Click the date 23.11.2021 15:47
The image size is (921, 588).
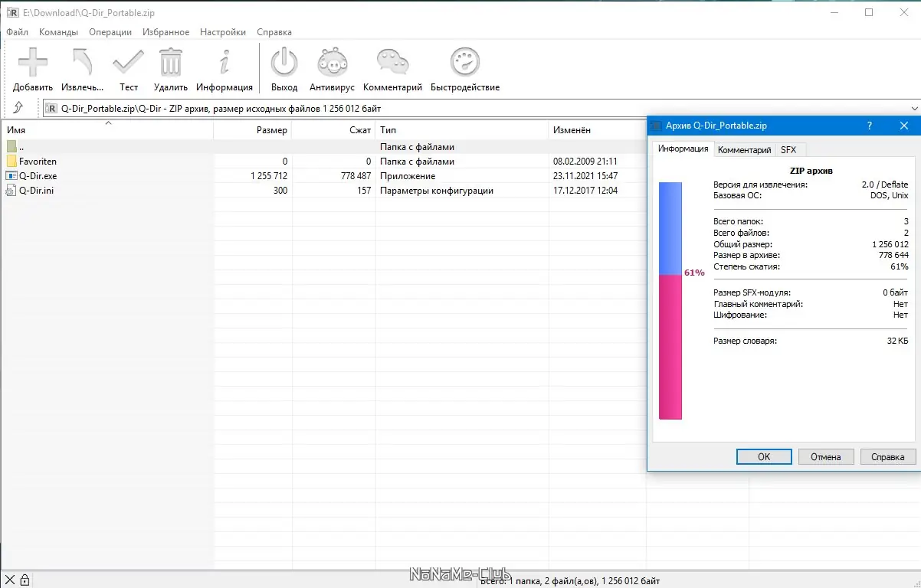[x=585, y=176]
